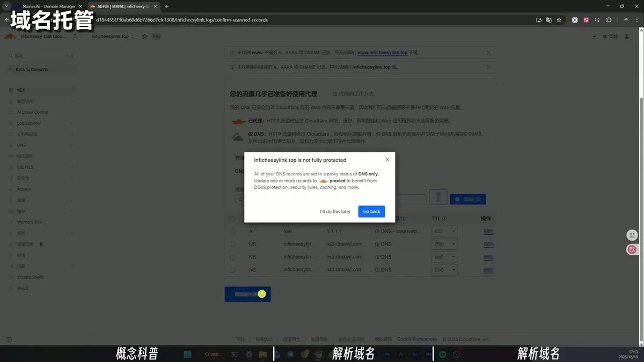Image resolution: width=644 pixels, height=362 pixels.
Task: Select AI Crawl Control in the sidebar
Action: [x=33, y=112]
